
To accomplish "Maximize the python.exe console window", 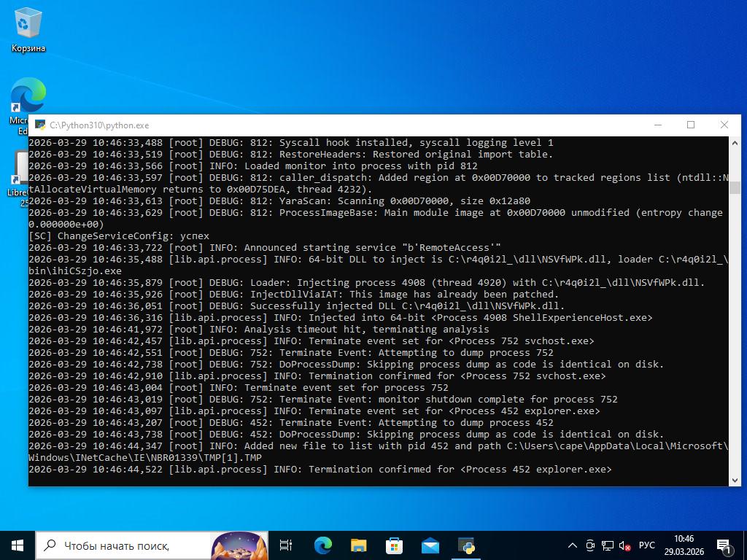I will click(691, 125).
